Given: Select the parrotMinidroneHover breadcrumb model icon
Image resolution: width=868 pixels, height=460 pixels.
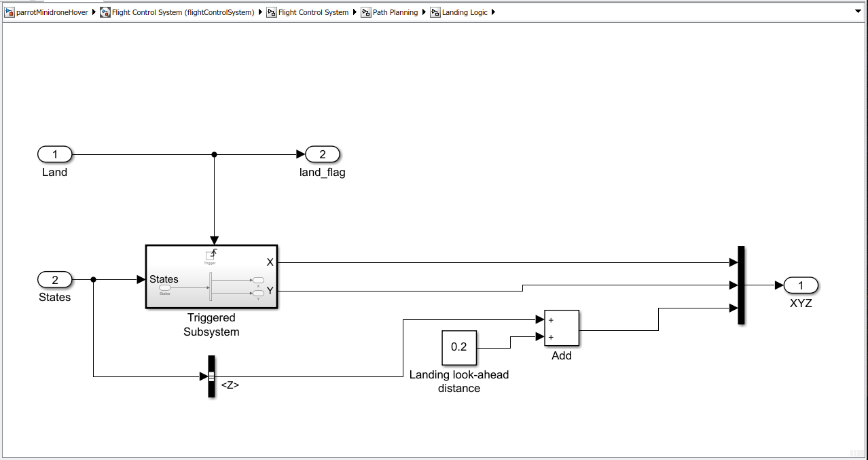Looking at the screenshot, I should click(10, 12).
